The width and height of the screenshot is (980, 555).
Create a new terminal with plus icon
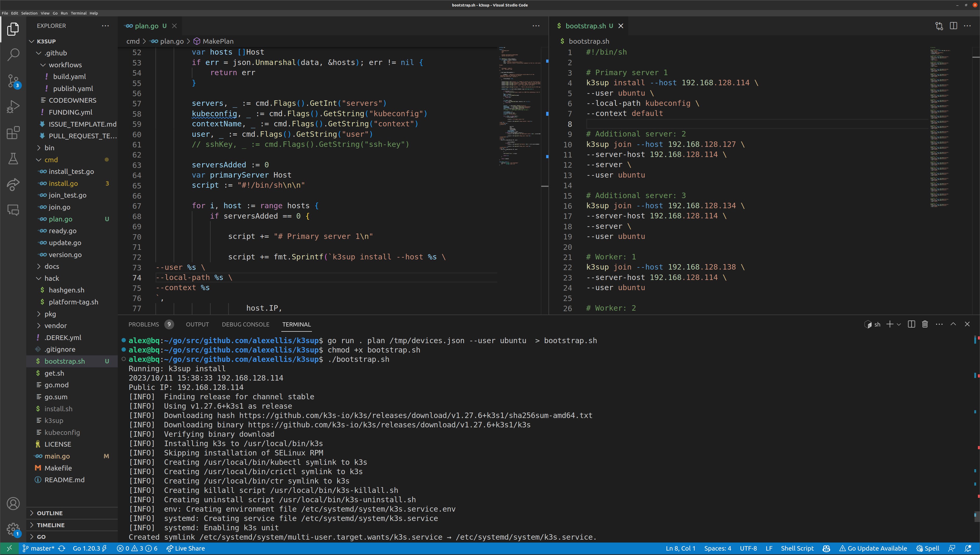[890, 324]
